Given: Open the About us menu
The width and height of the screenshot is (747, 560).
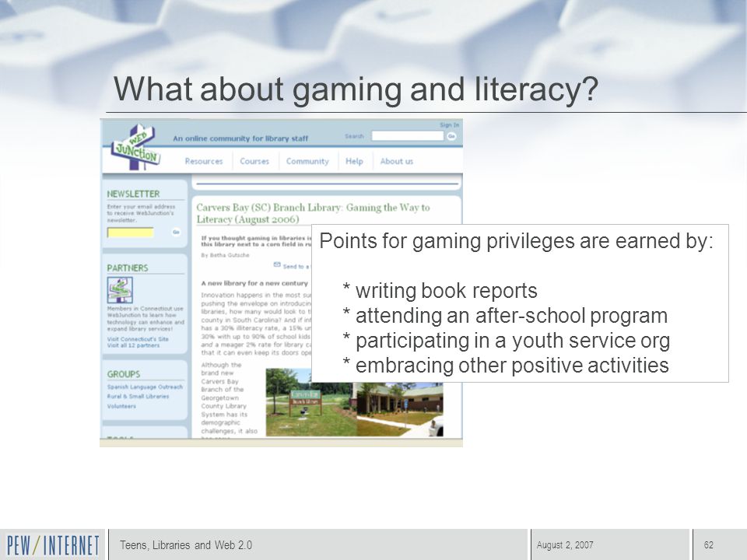Looking at the screenshot, I should click(396, 162).
